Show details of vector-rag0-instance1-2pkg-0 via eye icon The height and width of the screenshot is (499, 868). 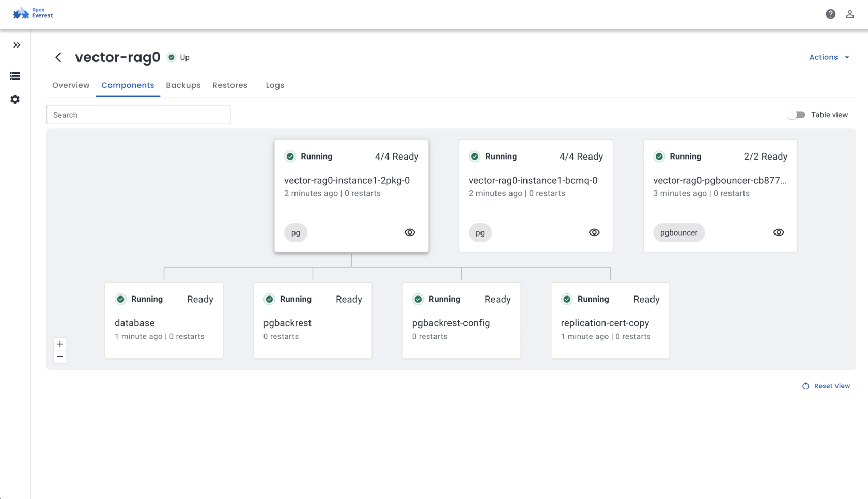click(x=410, y=232)
